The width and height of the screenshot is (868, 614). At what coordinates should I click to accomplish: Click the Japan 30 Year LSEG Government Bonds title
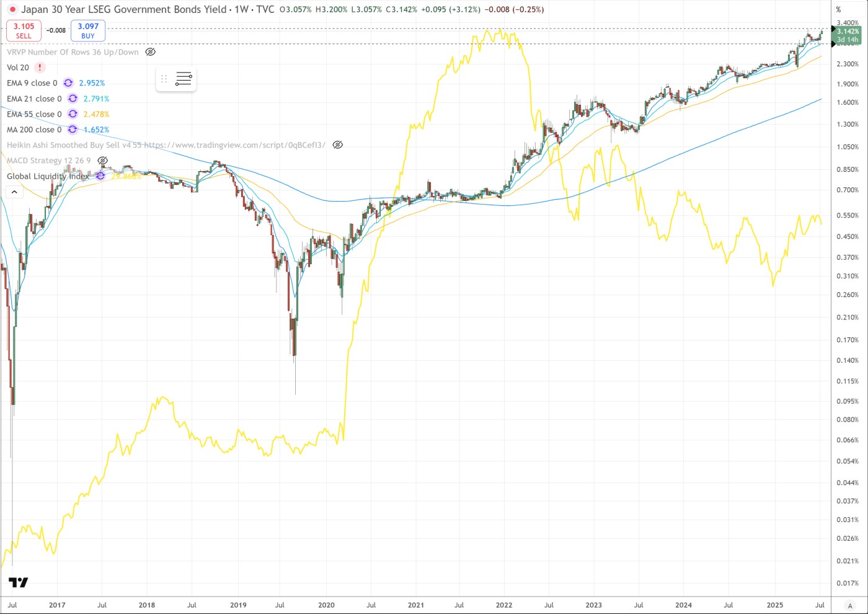[x=124, y=9]
